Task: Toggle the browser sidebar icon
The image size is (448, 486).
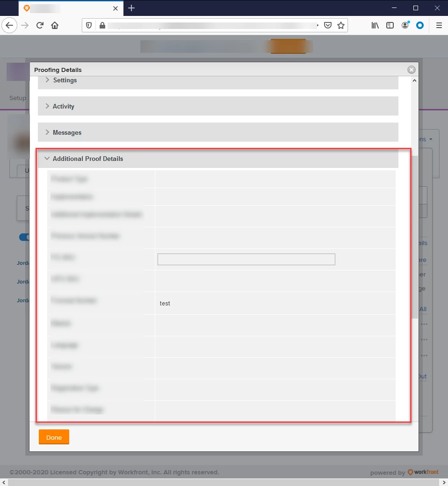Action: [390, 25]
